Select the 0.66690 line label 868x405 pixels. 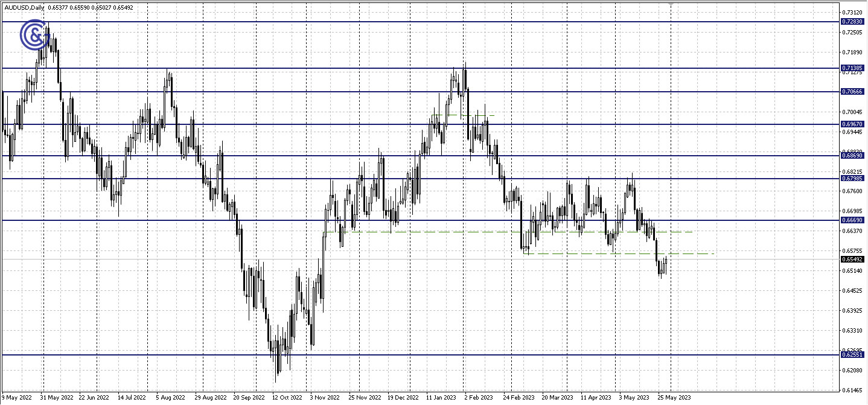[x=854, y=221]
